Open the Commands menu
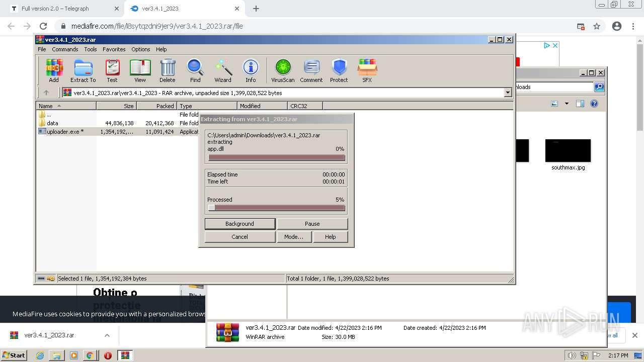Image resolution: width=644 pixels, height=362 pixels. (x=65, y=49)
